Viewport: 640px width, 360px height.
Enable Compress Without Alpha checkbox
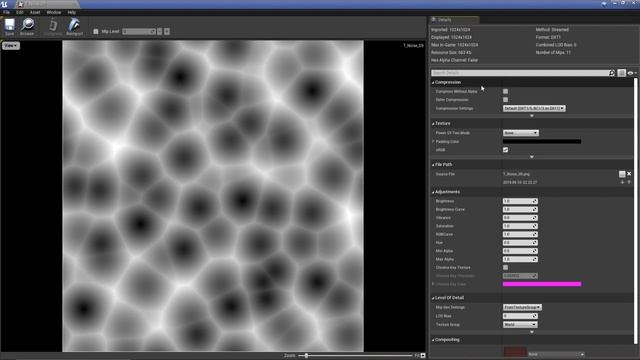tap(505, 91)
